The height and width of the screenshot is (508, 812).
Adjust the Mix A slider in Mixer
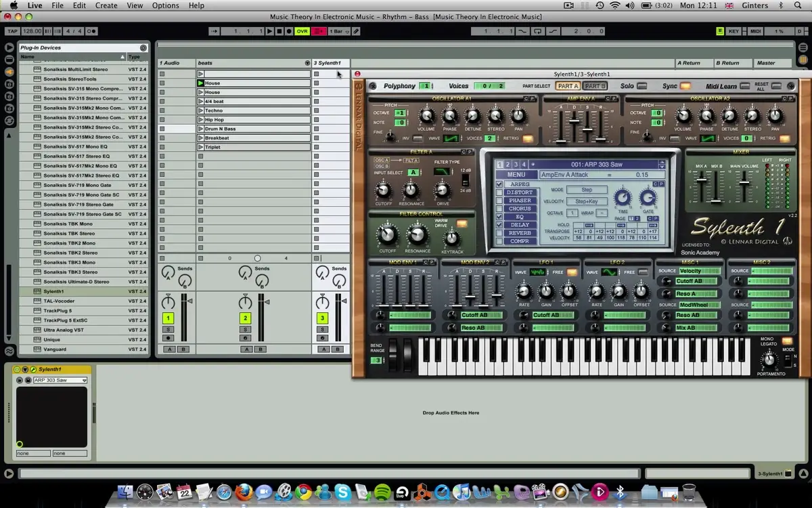(x=702, y=180)
